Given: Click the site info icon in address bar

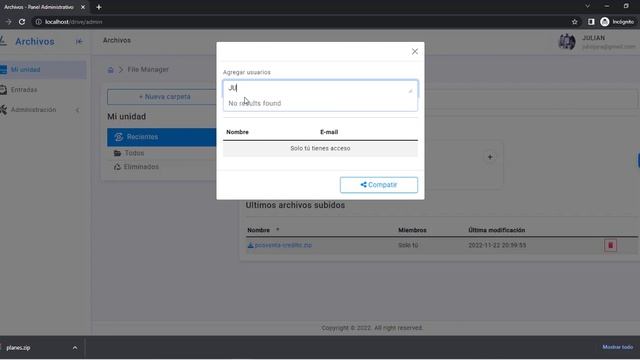Looking at the screenshot, I should pos(38,22).
